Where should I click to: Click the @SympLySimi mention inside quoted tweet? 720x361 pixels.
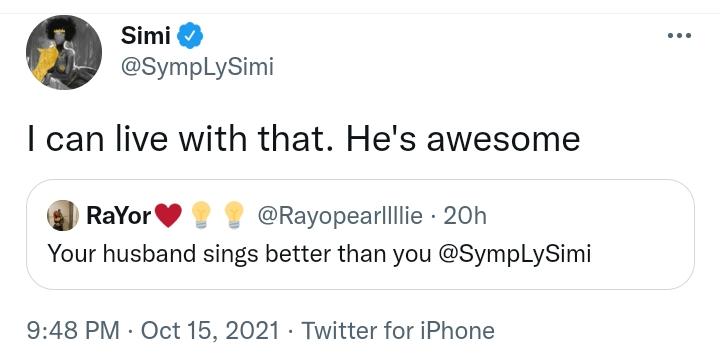(515, 254)
